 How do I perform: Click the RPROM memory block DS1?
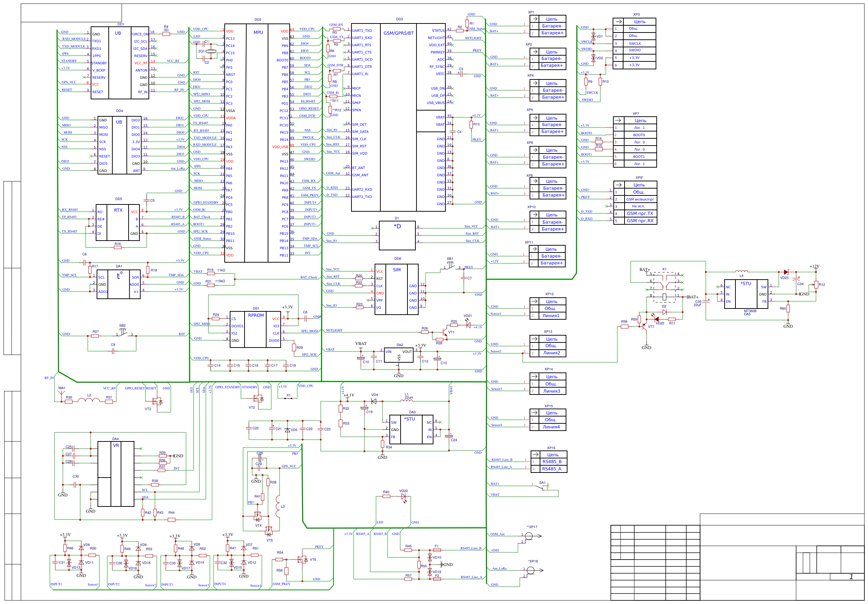tap(256, 329)
